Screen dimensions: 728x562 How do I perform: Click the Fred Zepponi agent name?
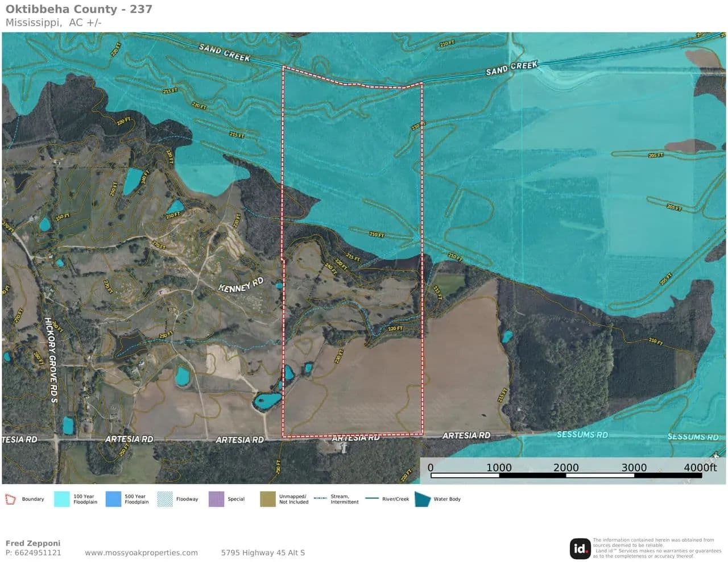point(32,543)
